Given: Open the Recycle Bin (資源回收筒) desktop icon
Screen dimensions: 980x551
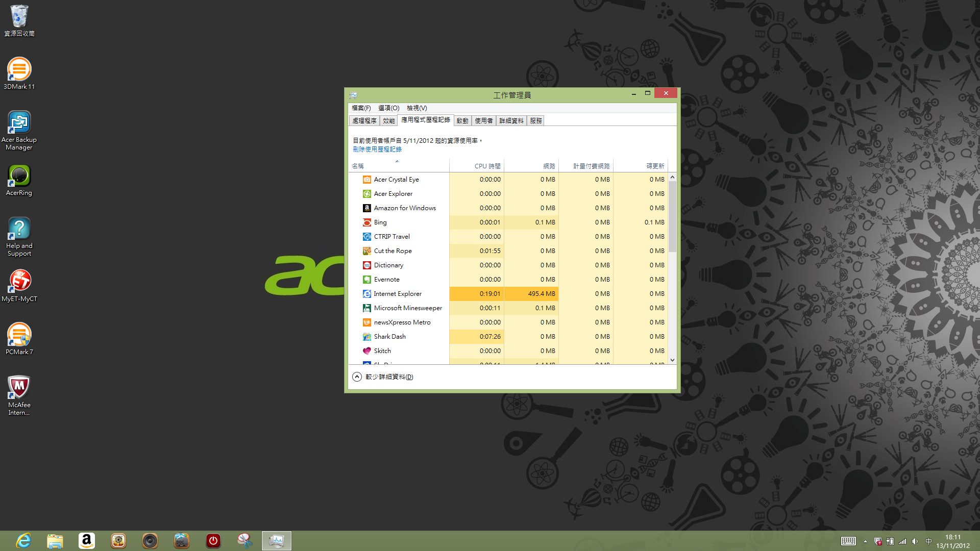Looking at the screenshot, I should click(19, 21).
